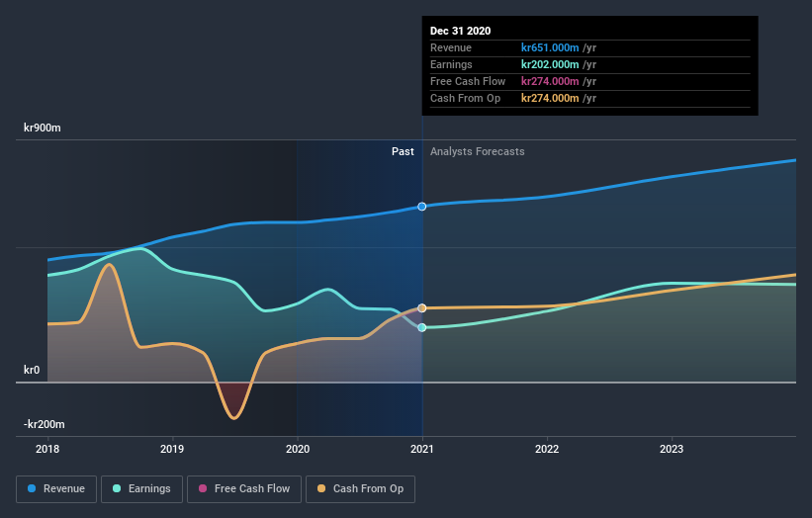
Task: Click the 2018 x-axis label
Action: pyautogui.click(x=47, y=449)
